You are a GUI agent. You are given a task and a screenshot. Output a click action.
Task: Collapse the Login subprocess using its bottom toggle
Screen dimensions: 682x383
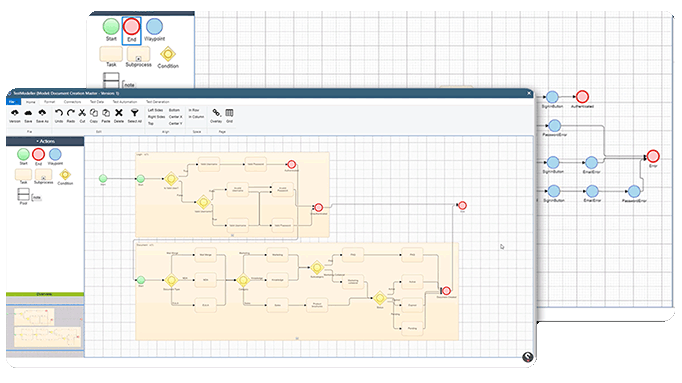point(232,235)
